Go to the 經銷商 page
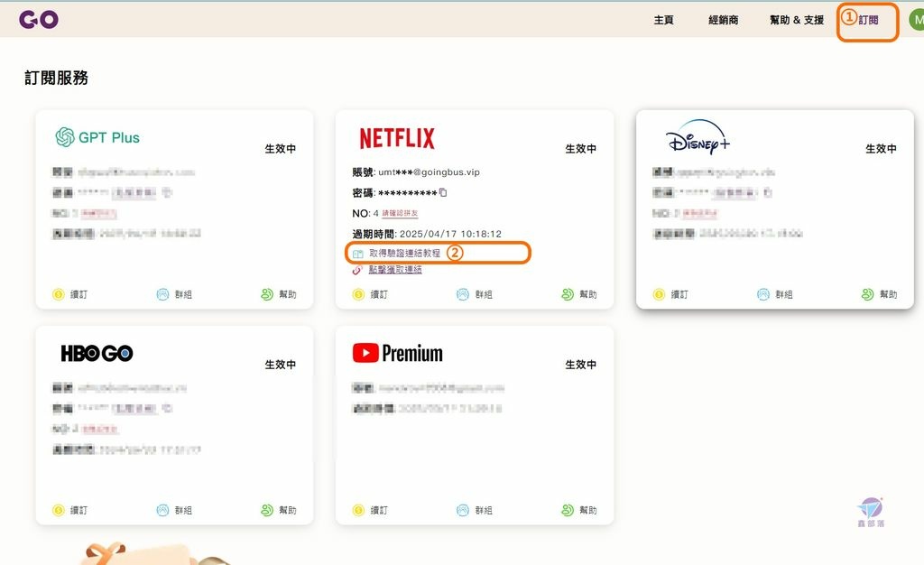Image resolution: width=924 pixels, height=565 pixels. [x=723, y=20]
